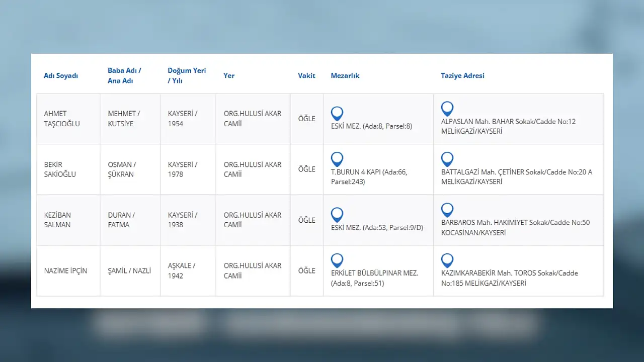Select the 'Baba Adı / Ana Adı' column header
This screenshot has width=644, height=362.
(x=124, y=75)
